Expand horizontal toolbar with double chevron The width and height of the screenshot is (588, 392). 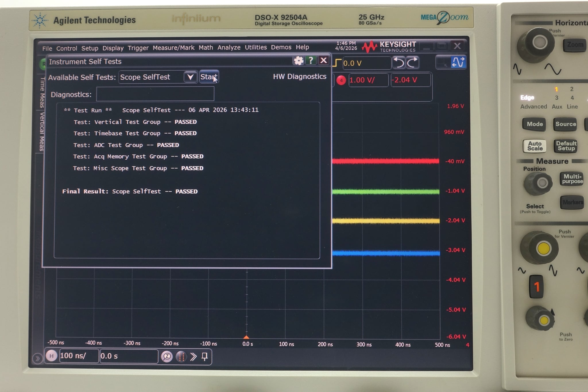[193, 357]
